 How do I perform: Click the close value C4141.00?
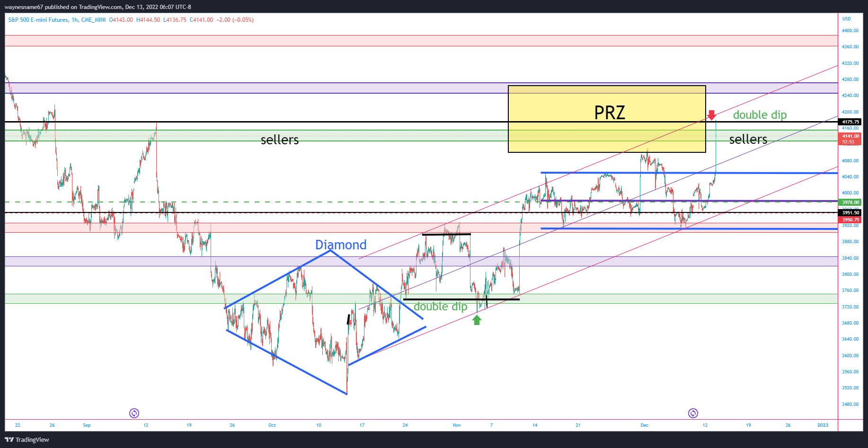click(x=202, y=20)
